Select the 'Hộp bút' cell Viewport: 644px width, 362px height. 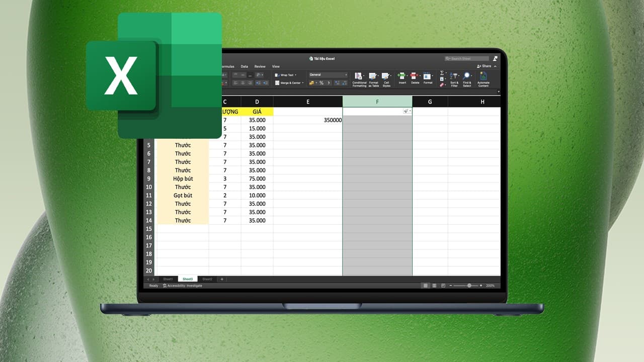coord(183,178)
